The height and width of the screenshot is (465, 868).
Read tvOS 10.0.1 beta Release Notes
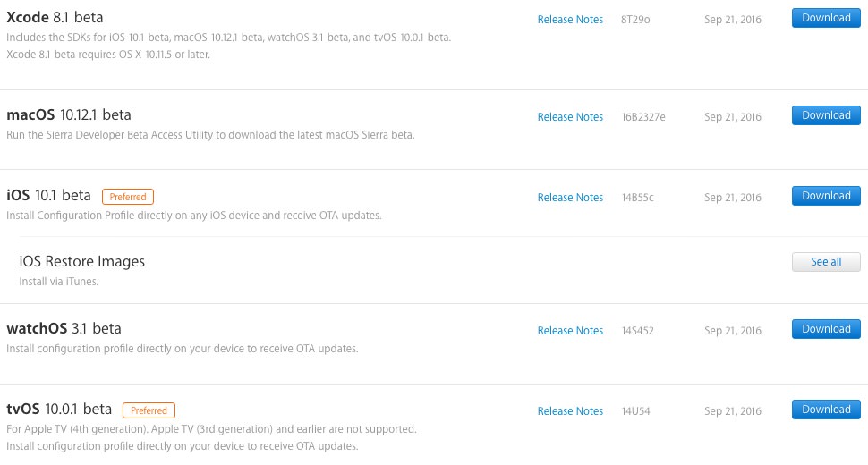click(570, 411)
